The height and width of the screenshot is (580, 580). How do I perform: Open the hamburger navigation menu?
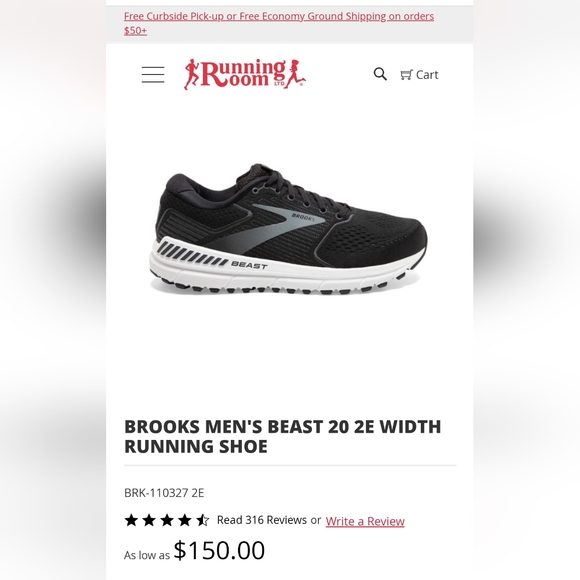pyautogui.click(x=153, y=75)
